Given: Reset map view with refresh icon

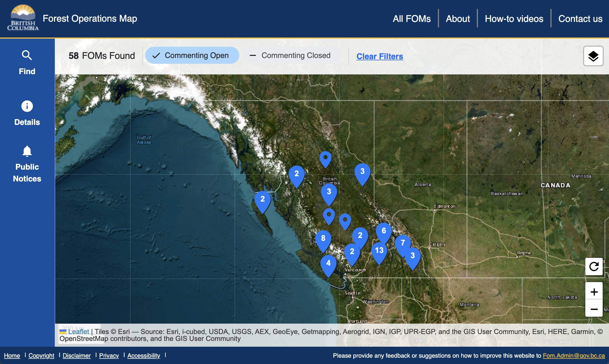Looking at the screenshot, I should coord(594,267).
